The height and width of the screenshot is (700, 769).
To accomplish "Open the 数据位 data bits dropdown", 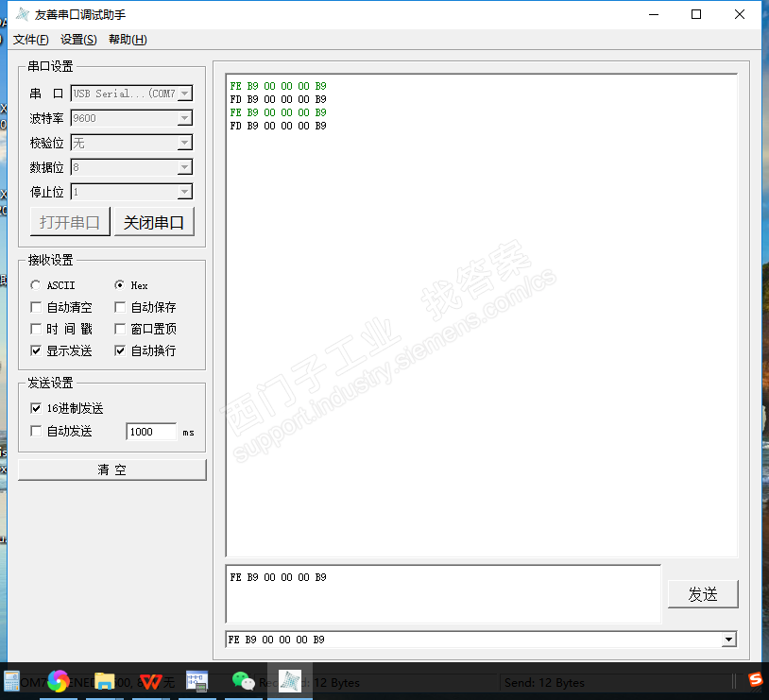I will coord(185,167).
